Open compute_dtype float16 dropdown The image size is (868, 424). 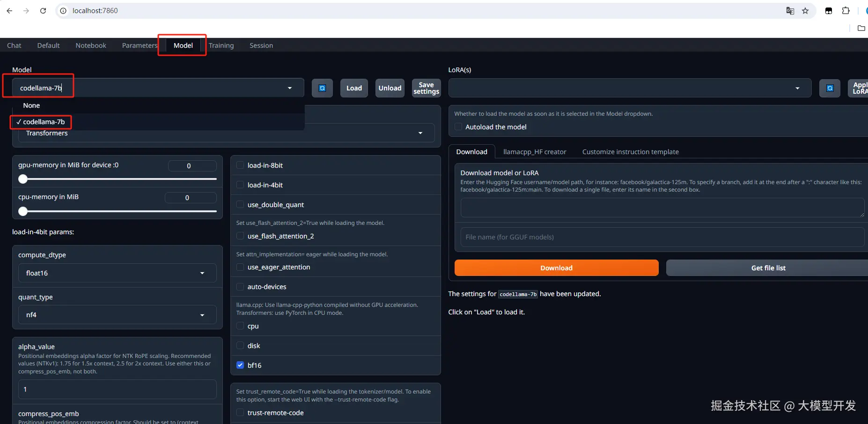click(117, 273)
